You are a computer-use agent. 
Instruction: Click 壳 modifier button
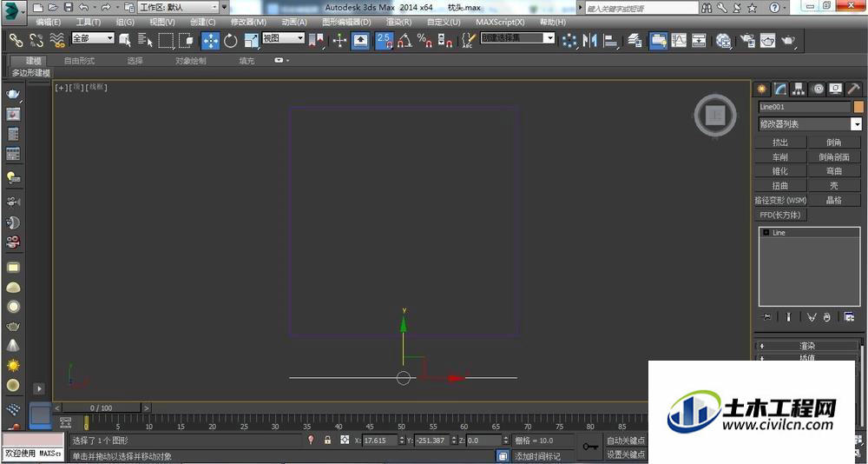tap(833, 186)
